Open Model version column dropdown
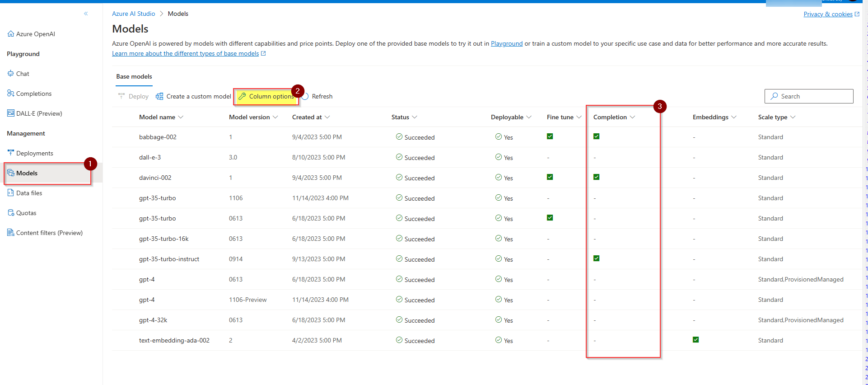Viewport: 868px width, 385px height. (x=275, y=117)
